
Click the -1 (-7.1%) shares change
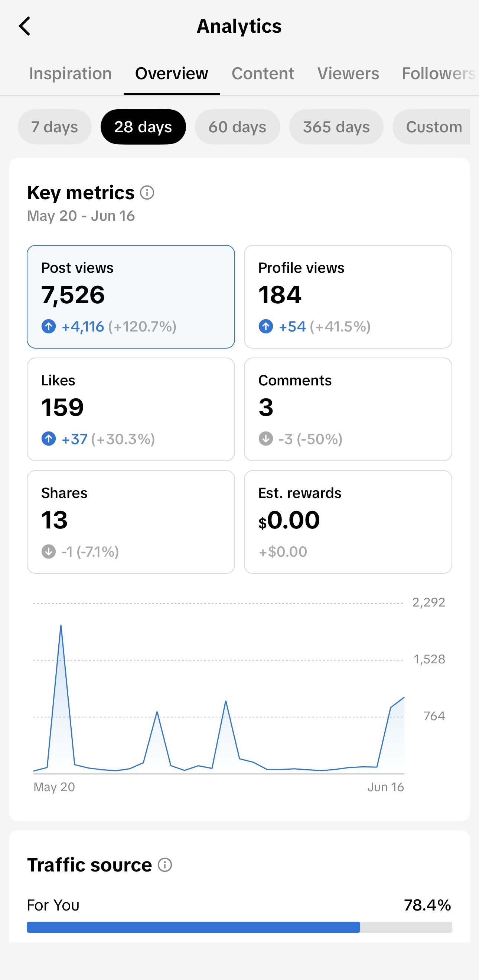click(x=90, y=552)
